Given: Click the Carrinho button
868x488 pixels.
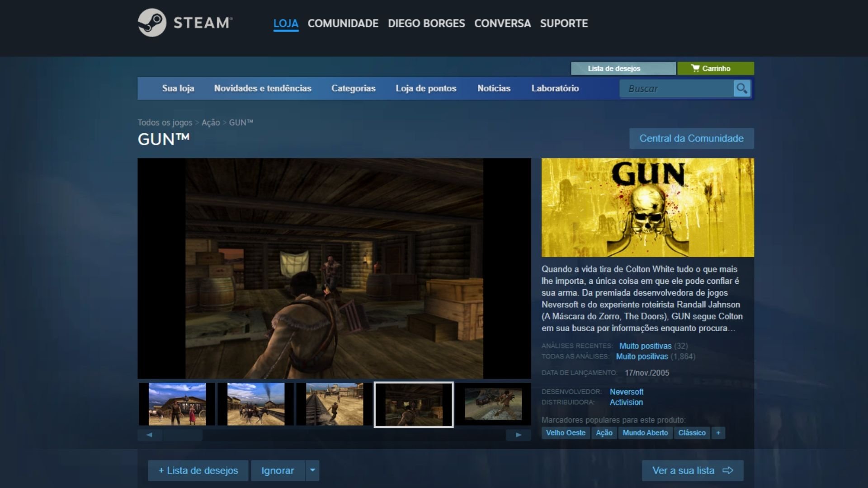Looking at the screenshot, I should click(x=716, y=68).
